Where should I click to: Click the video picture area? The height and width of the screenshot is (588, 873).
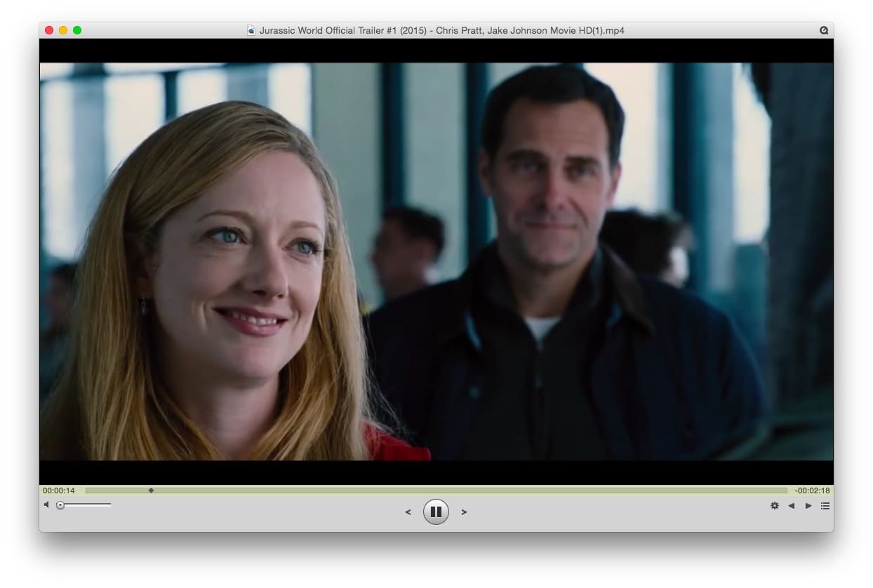[x=436, y=262]
